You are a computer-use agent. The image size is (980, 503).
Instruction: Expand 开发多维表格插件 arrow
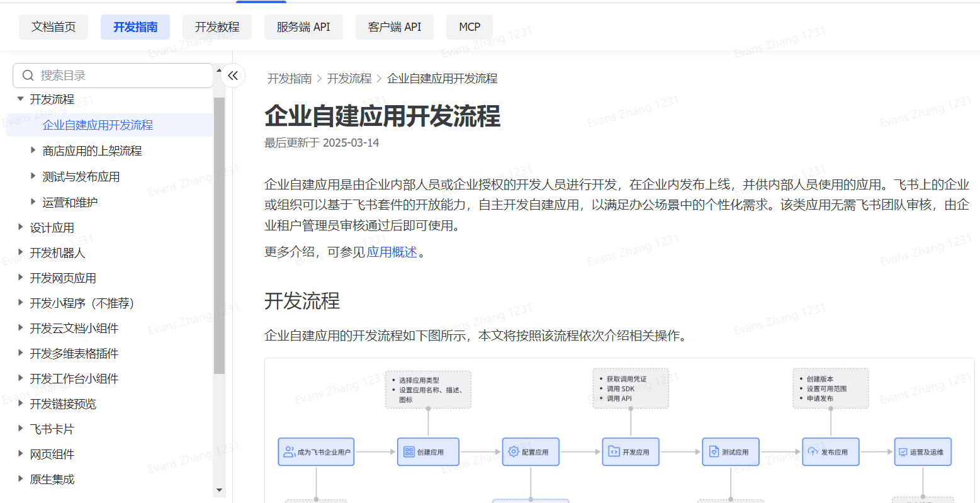(20, 353)
